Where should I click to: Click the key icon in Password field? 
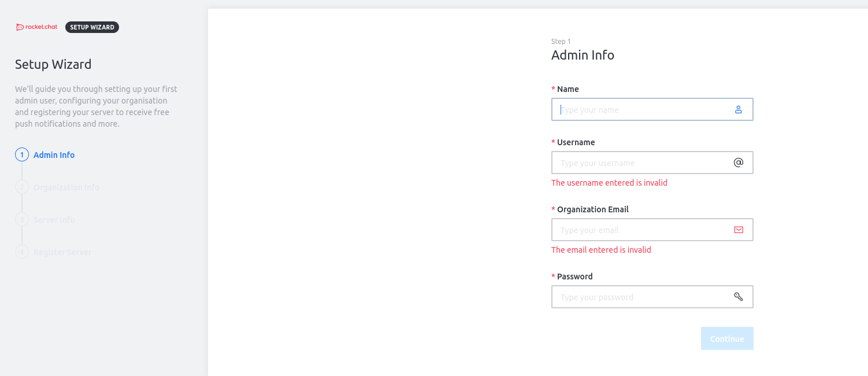[x=738, y=297]
